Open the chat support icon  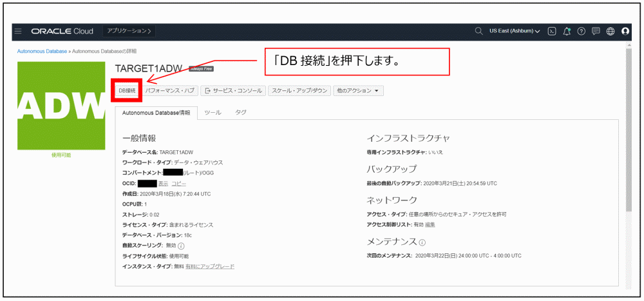pos(596,31)
